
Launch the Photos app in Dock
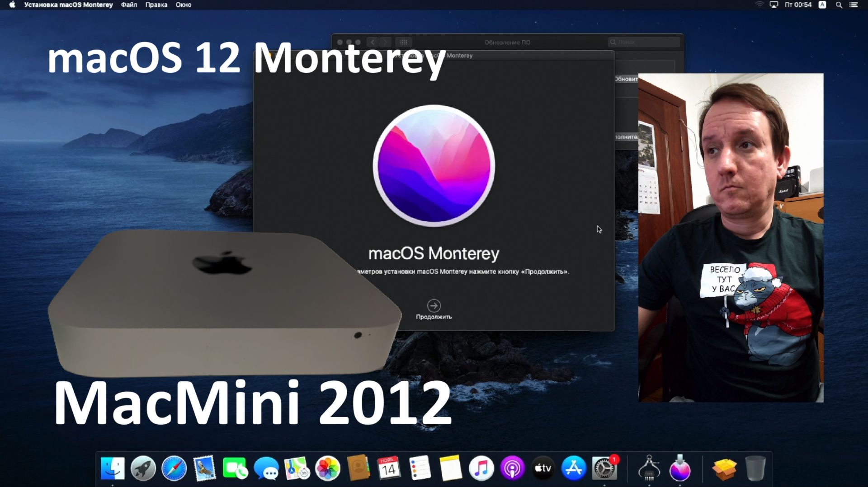coord(328,468)
